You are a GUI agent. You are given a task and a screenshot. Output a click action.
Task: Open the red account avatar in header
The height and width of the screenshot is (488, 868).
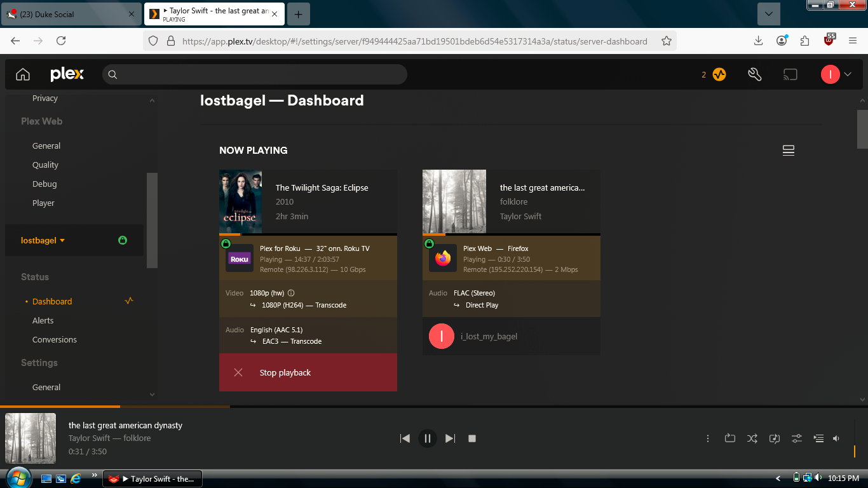click(831, 74)
